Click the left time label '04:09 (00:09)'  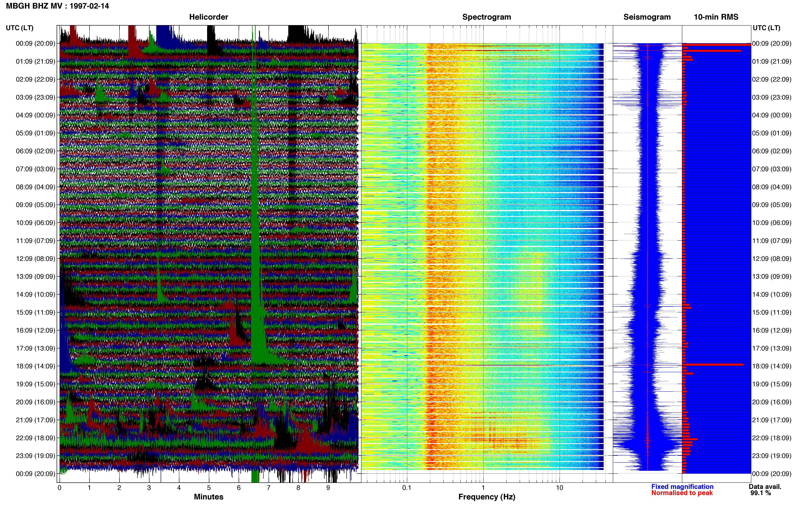35,115
